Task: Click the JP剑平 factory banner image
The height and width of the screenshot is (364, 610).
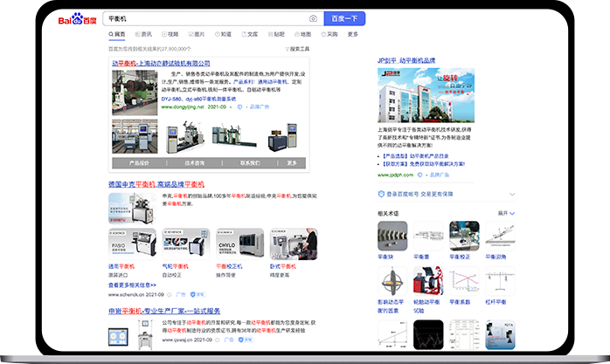Action: click(x=435, y=94)
